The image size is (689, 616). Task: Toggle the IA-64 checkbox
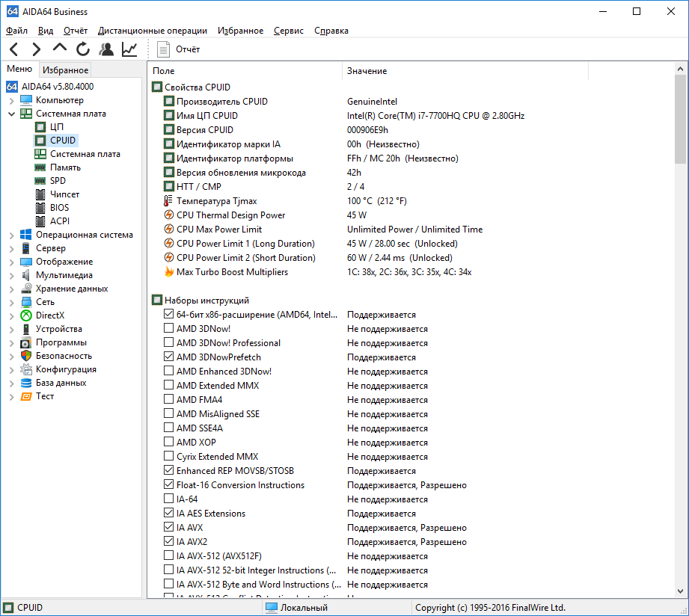pos(168,499)
